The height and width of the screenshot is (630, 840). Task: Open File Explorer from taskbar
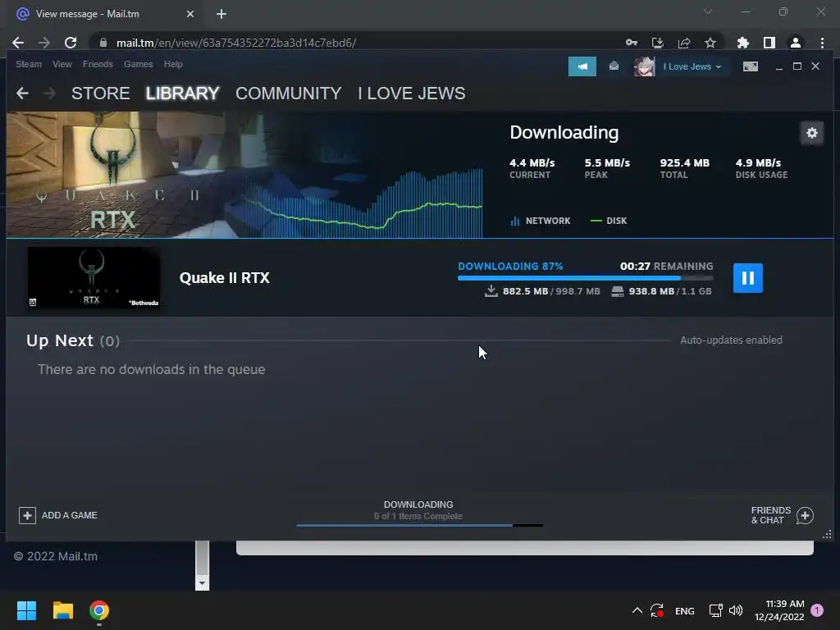tap(62, 610)
